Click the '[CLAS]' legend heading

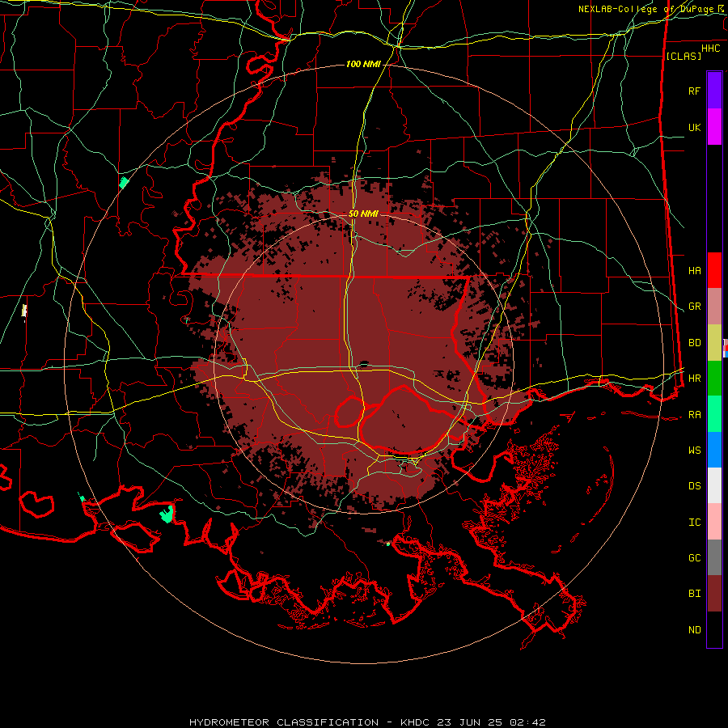tap(684, 56)
